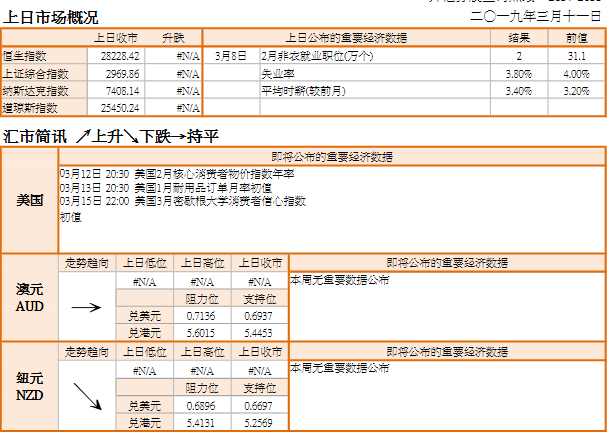Click the 美国 country header cell

(29, 200)
